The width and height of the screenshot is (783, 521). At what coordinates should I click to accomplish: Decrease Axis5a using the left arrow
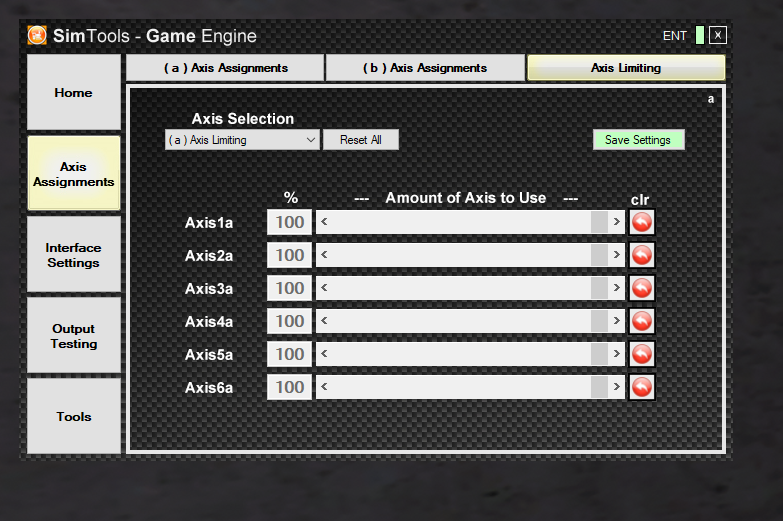coord(325,354)
